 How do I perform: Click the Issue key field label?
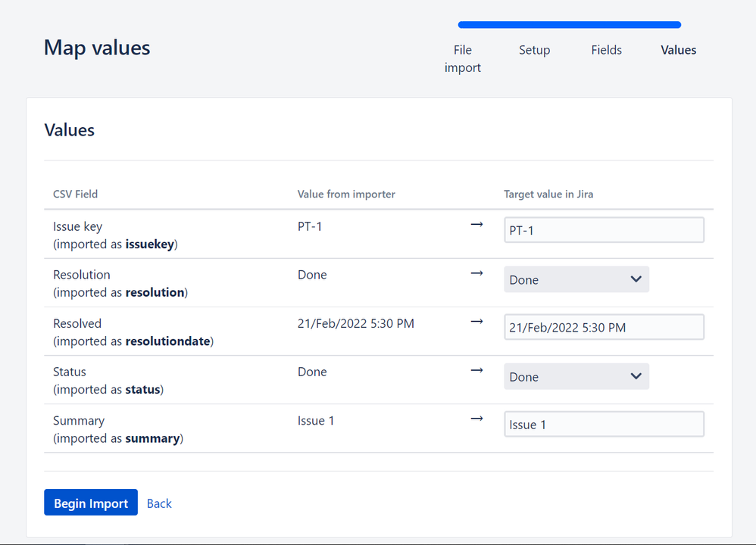click(77, 226)
